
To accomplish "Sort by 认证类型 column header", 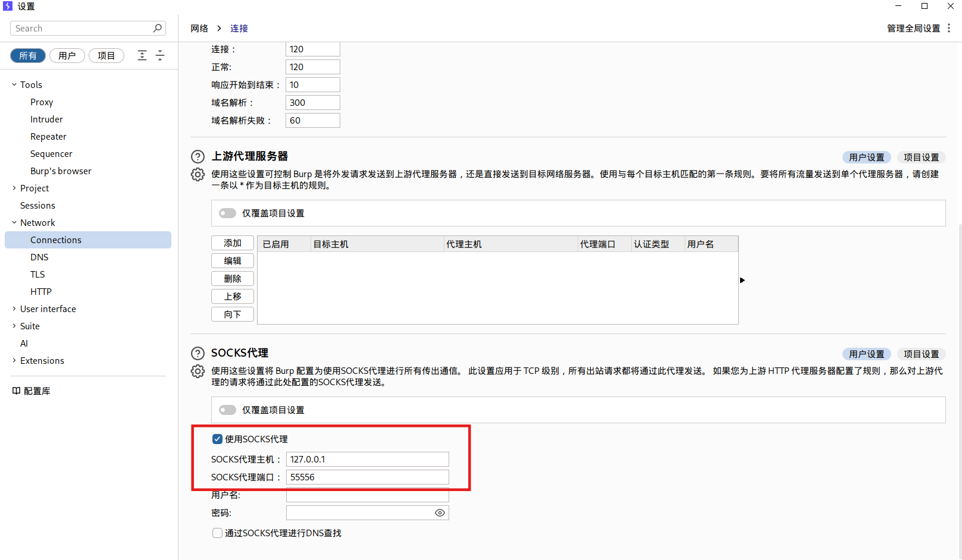I will [657, 244].
